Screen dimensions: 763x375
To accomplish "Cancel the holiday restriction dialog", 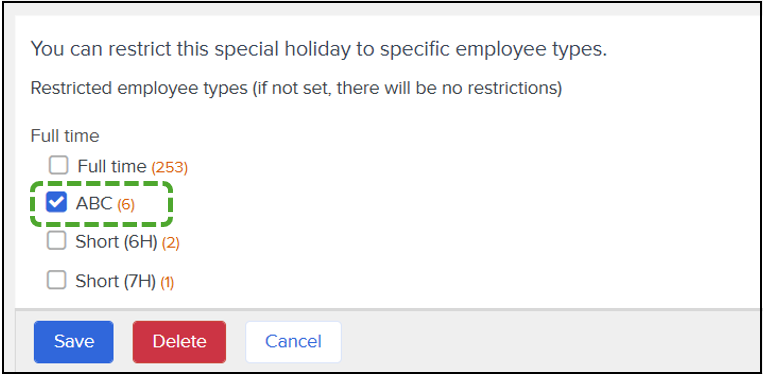I will [x=293, y=341].
